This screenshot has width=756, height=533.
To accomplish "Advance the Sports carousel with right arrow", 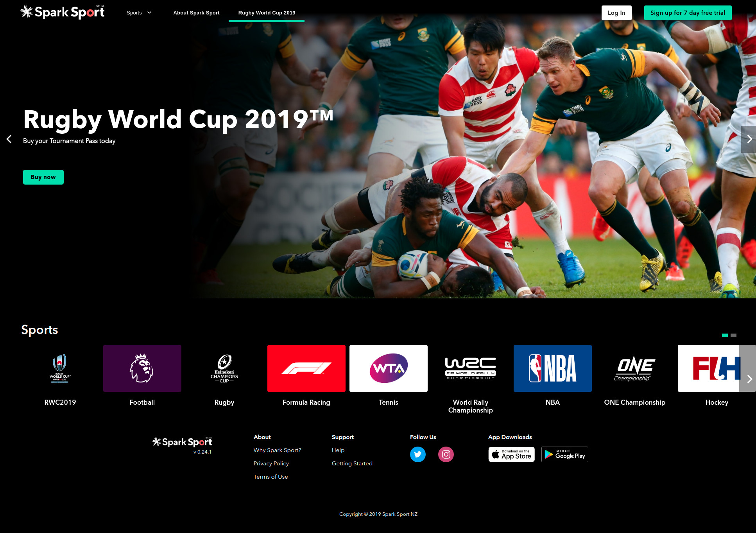I will (x=749, y=379).
